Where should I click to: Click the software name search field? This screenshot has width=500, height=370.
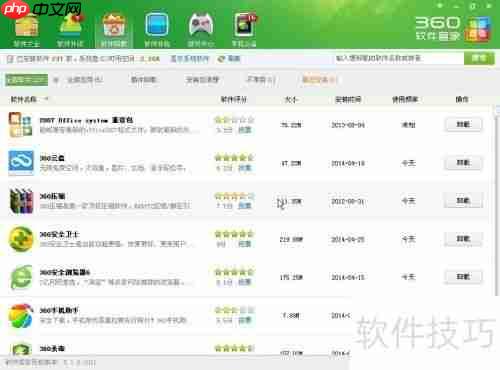(x=398, y=59)
